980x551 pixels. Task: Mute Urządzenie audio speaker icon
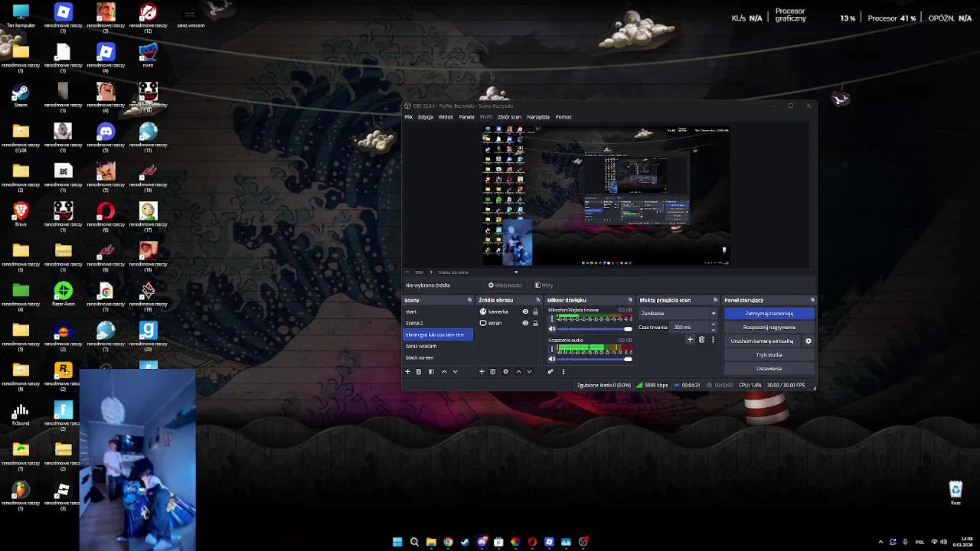pyautogui.click(x=552, y=359)
